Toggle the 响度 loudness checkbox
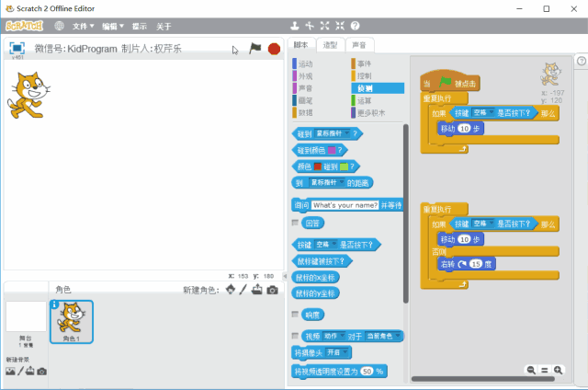The height and width of the screenshot is (390, 588). pos(295,315)
